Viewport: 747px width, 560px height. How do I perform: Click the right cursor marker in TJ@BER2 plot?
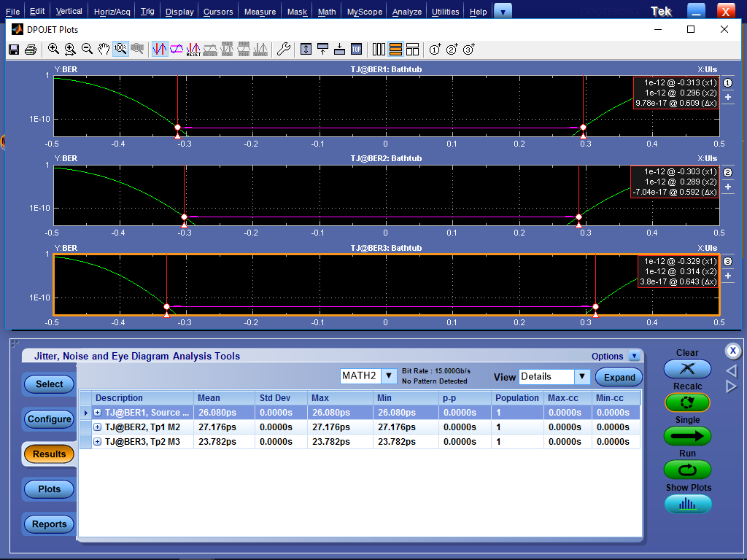(578, 217)
